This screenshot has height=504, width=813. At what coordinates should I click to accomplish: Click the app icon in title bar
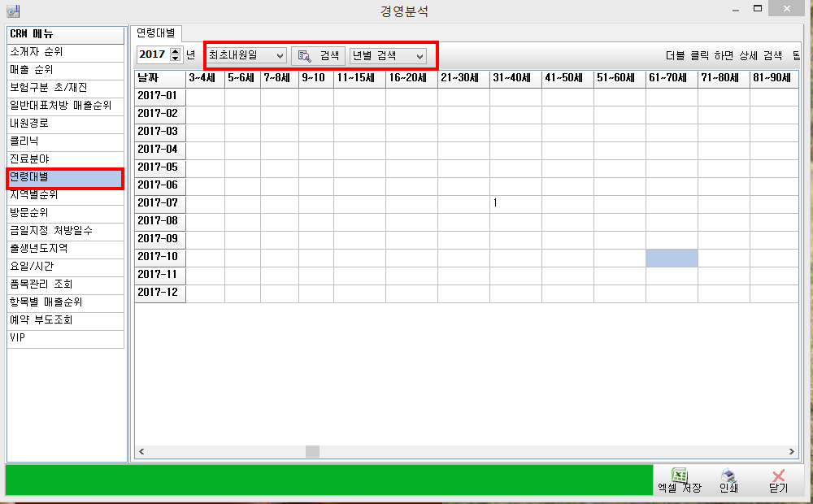pos(13,11)
